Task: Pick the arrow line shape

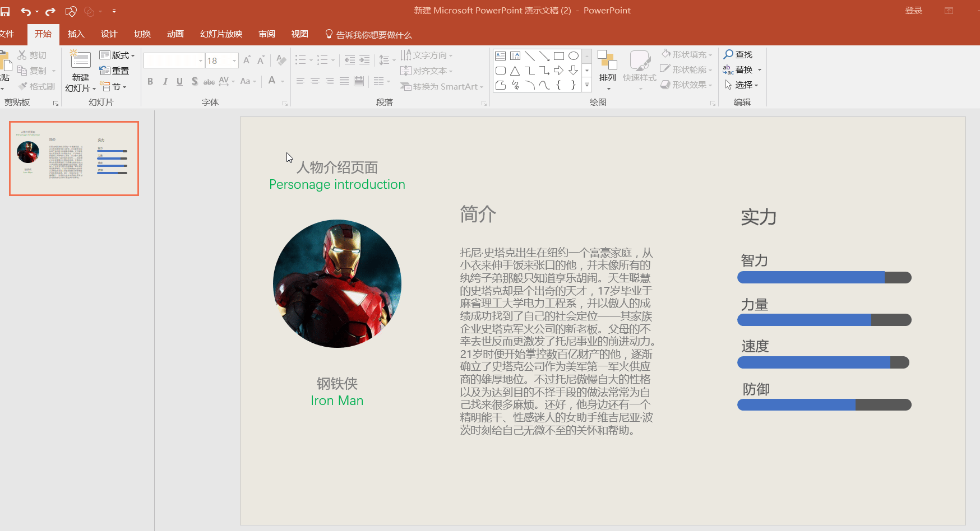Action: coord(544,56)
